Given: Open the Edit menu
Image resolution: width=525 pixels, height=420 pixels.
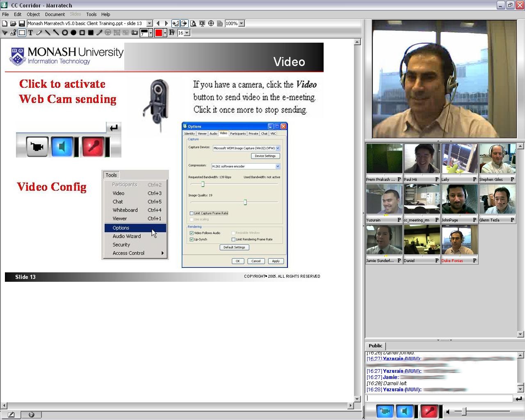Looking at the screenshot, I should click(x=18, y=14).
